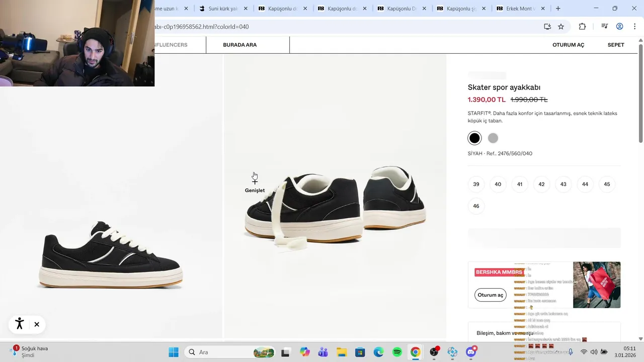This screenshot has width=644, height=362.
Task: Close the Erkek Mont tab
Action: [543, 9]
